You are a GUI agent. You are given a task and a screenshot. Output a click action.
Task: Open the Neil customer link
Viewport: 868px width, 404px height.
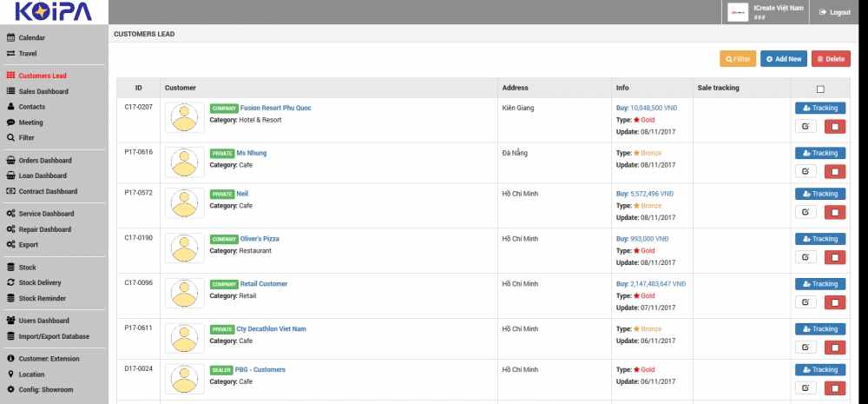[242, 194]
